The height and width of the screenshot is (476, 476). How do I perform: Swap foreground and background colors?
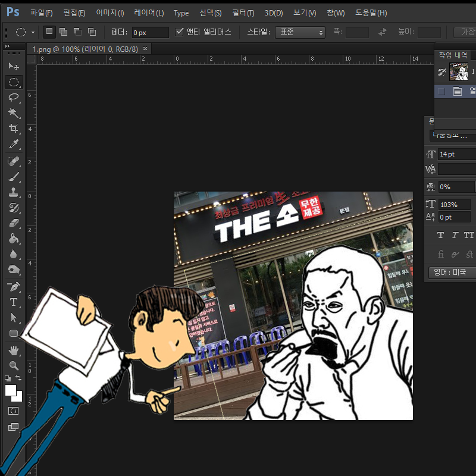18,378
